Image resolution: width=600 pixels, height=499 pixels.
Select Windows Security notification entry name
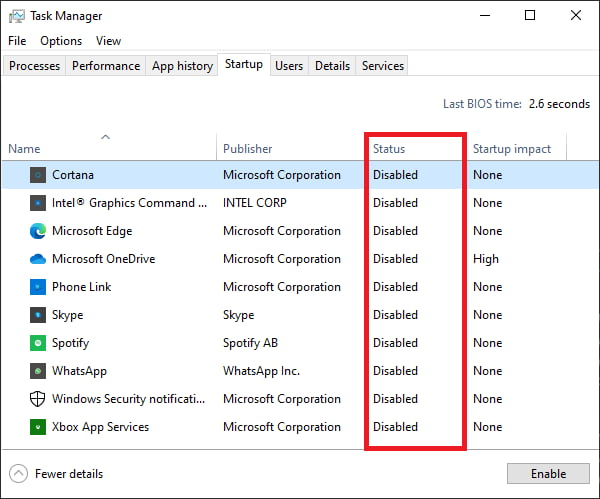click(129, 399)
